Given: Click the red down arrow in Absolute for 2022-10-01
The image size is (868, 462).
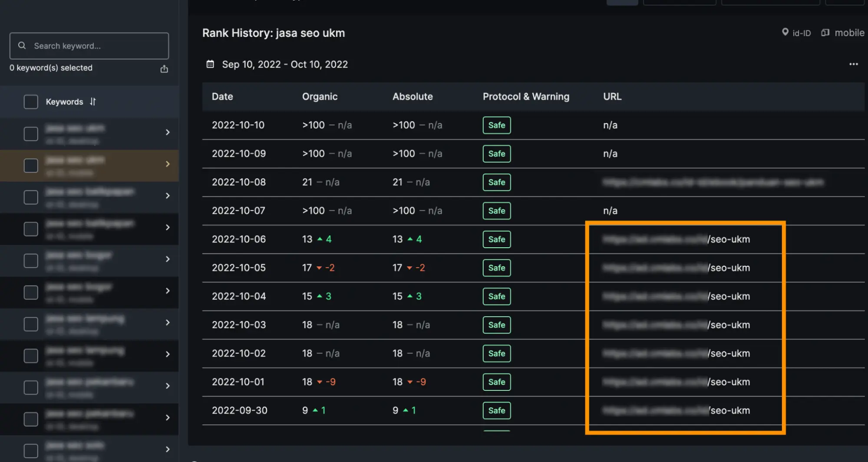Looking at the screenshot, I should point(409,382).
